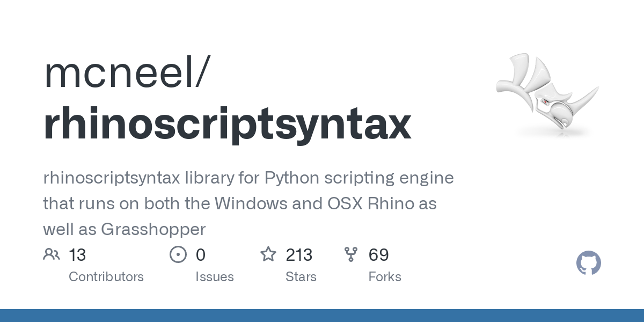Click the Forks label
644x322 pixels.
point(385,277)
